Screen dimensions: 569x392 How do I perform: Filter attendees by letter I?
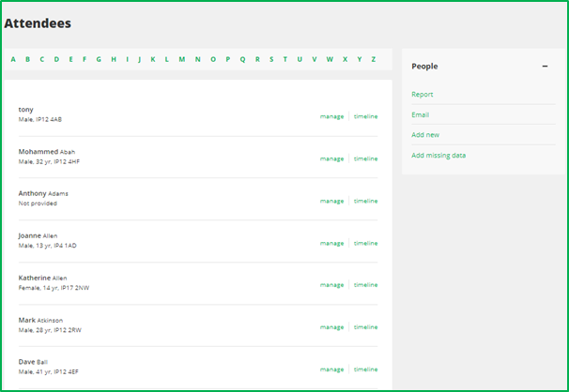point(127,59)
